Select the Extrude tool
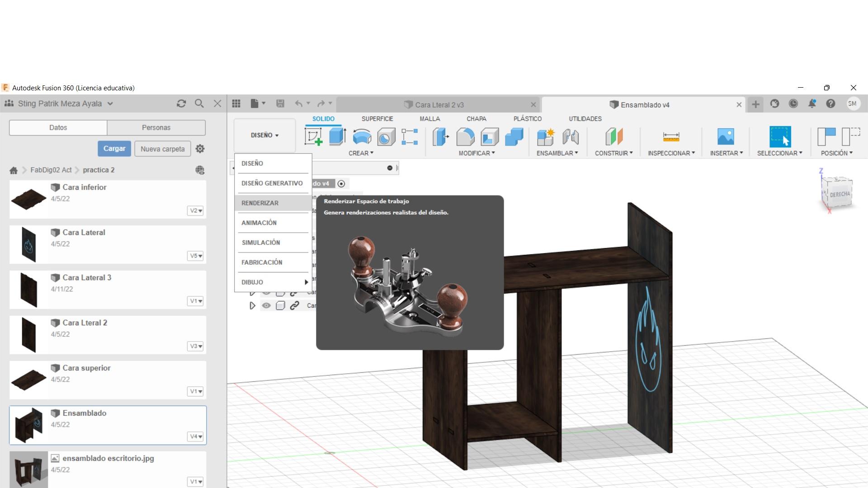This screenshot has width=868, height=488. (x=337, y=138)
